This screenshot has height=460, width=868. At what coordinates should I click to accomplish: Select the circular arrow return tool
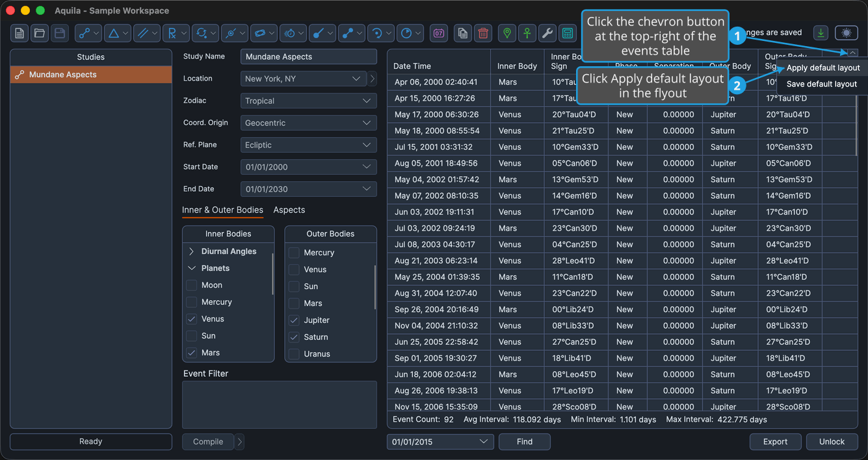381,33
